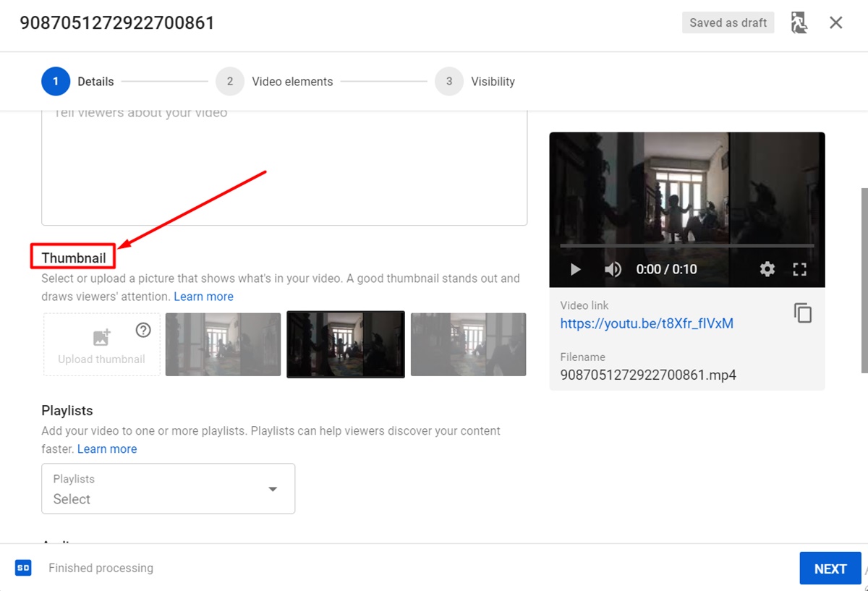Viewport: 868px width, 591px height.
Task: Click the video preview progress bar
Action: click(686, 246)
